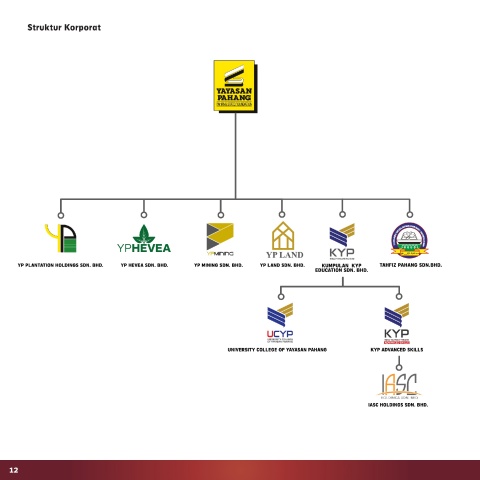The image size is (480, 480).
Task: Click connector node above YP Land logo
Action: tap(282, 215)
